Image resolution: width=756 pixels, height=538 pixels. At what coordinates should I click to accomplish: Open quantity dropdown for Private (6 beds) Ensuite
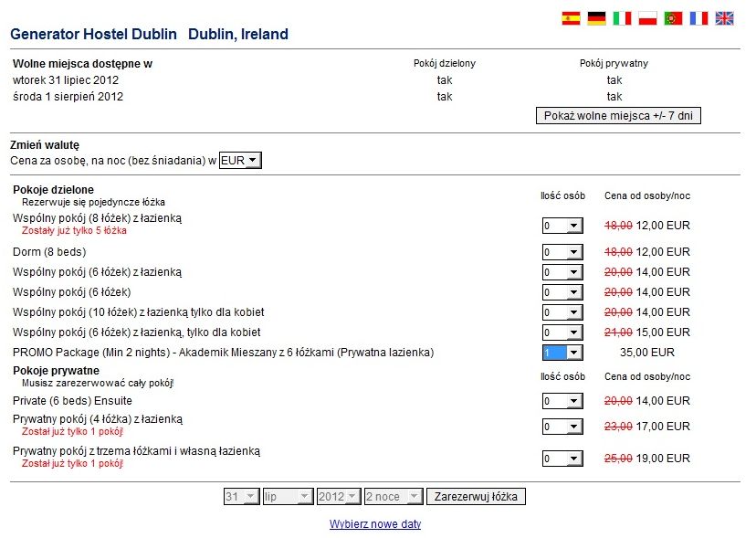562,401
